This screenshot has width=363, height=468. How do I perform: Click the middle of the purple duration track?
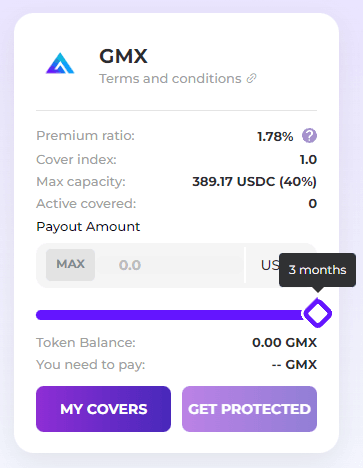(x=170, y=315)
